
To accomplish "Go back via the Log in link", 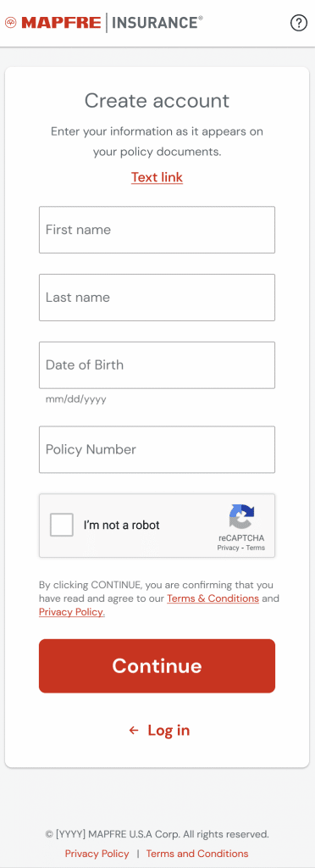I will (169, 731).
